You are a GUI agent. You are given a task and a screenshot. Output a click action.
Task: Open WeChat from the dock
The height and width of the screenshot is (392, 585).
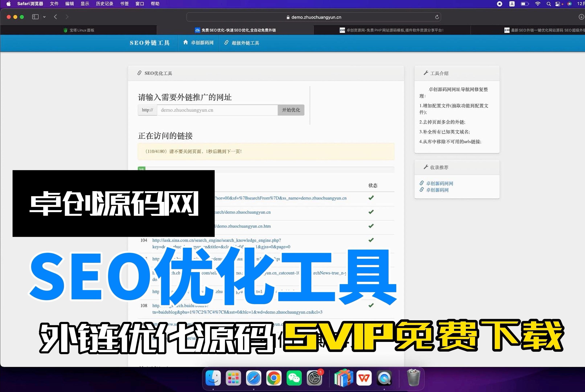pos(294,378)
